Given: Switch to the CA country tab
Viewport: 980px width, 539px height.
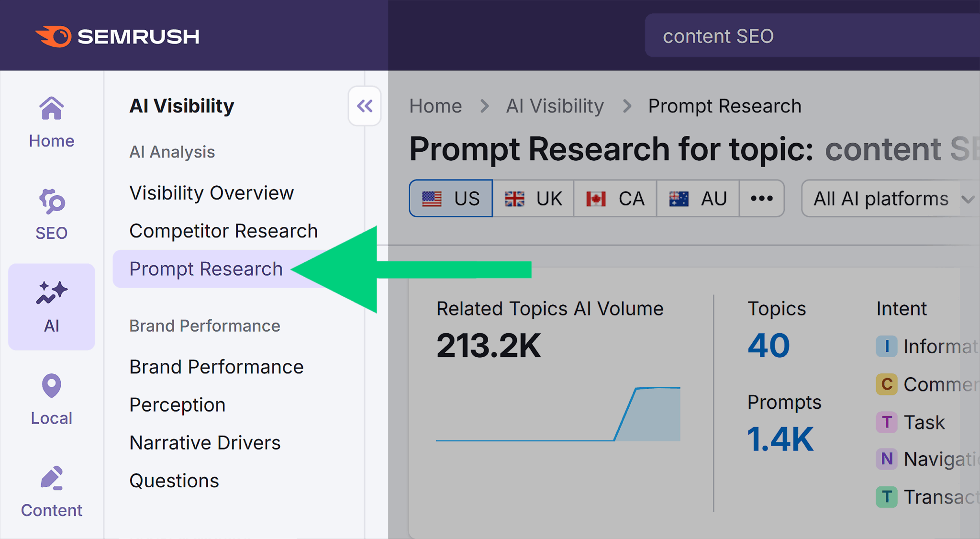Looking at the screenshot, I should 615,198.
